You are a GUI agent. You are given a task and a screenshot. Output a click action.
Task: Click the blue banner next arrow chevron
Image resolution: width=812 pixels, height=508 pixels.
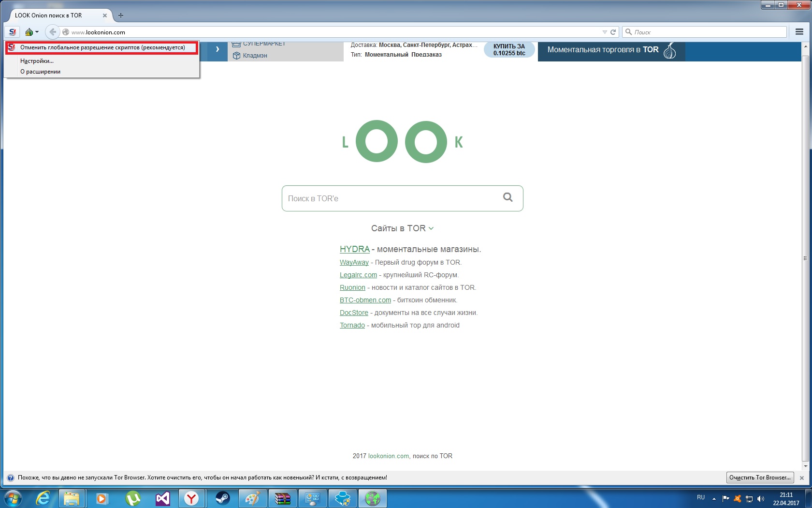coord(217,49)
